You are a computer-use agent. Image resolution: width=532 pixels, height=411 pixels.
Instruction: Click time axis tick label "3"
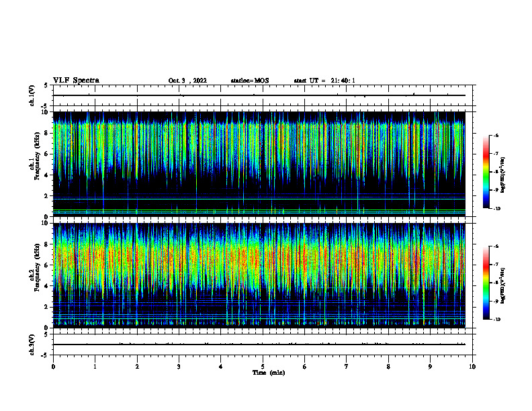click(179, 367)
